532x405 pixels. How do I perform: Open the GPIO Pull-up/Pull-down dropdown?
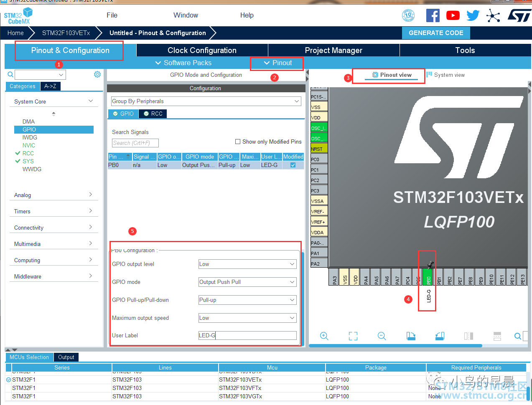click(247, 300)
